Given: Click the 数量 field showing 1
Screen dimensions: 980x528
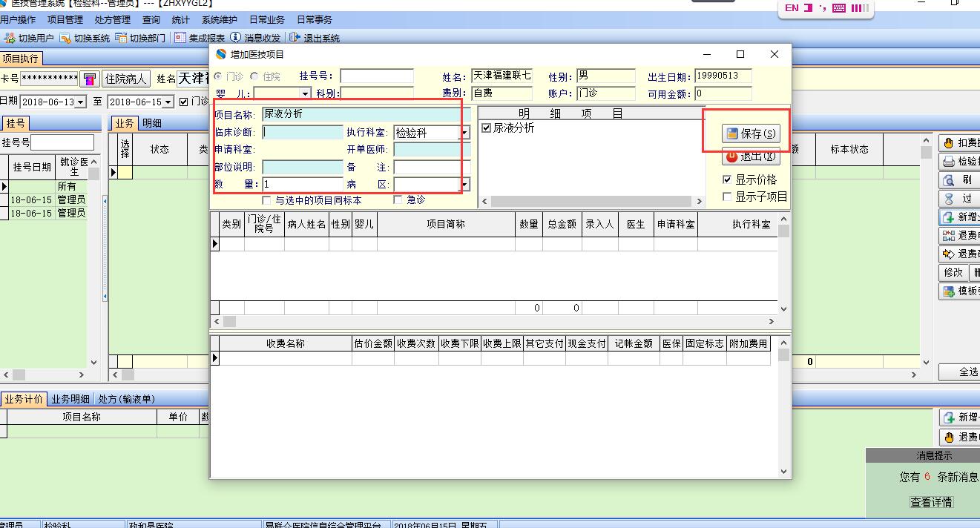Looking at the screenshot, I should 303,185.
